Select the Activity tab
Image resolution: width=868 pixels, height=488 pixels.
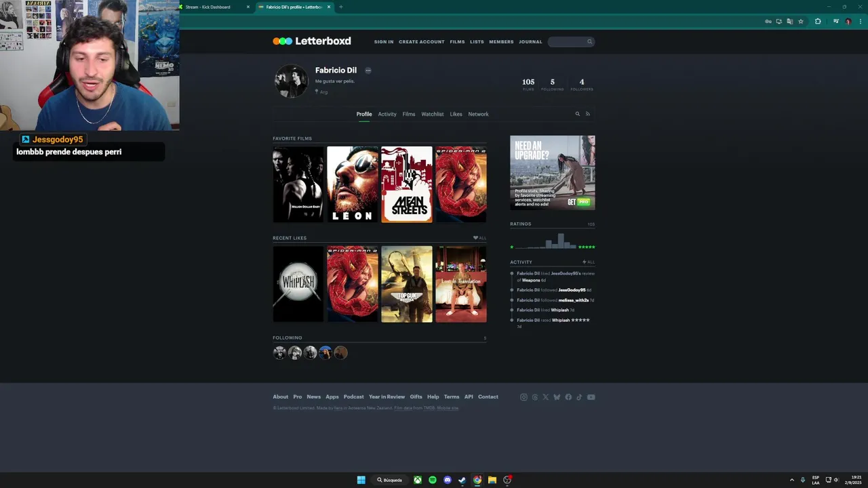click(387, 114)
